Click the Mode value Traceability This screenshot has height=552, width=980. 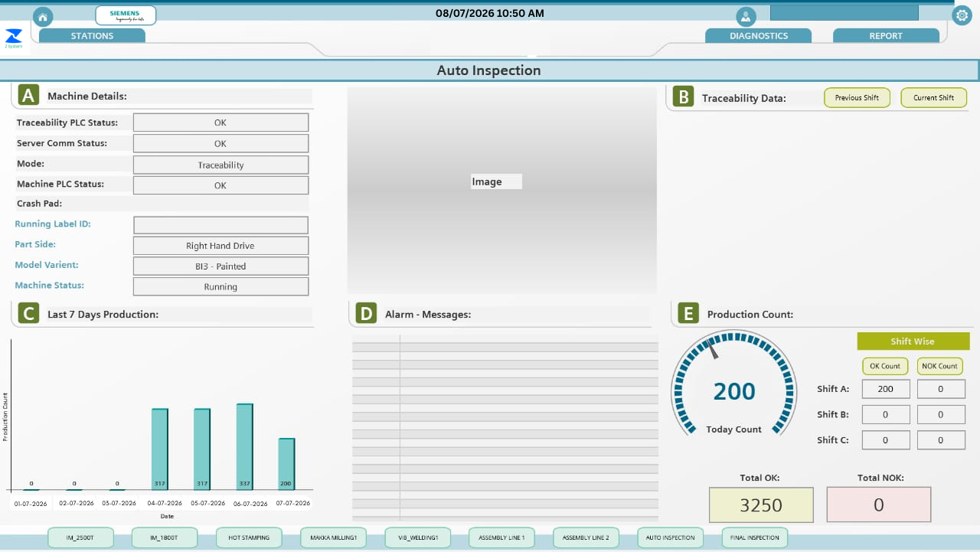220,165
